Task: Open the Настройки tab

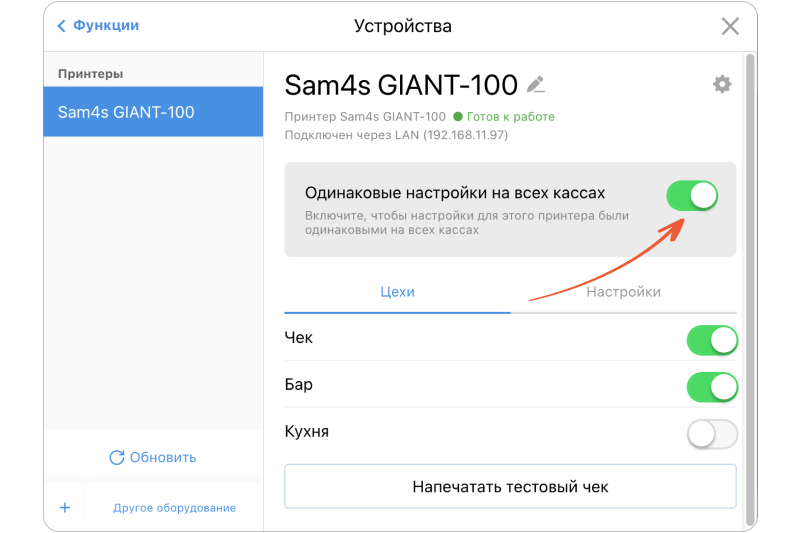Action: click(x=623, y=292)
